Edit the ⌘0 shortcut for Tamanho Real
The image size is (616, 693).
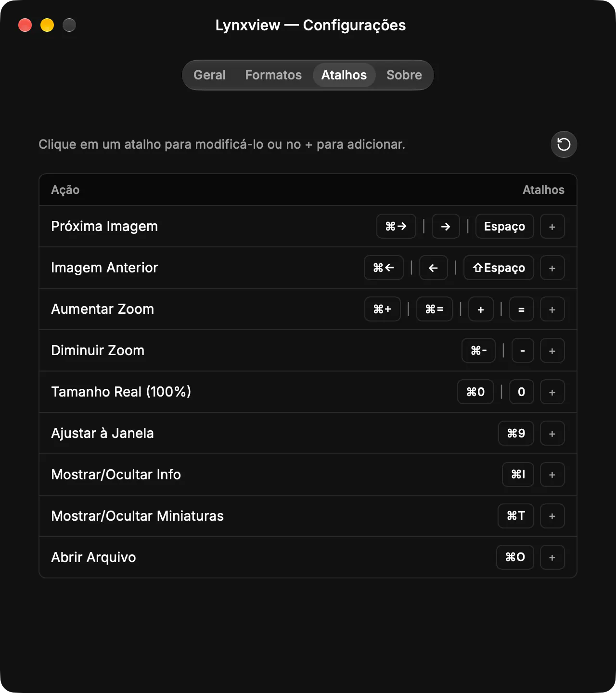pyautogui.click(x=475, y=392)
